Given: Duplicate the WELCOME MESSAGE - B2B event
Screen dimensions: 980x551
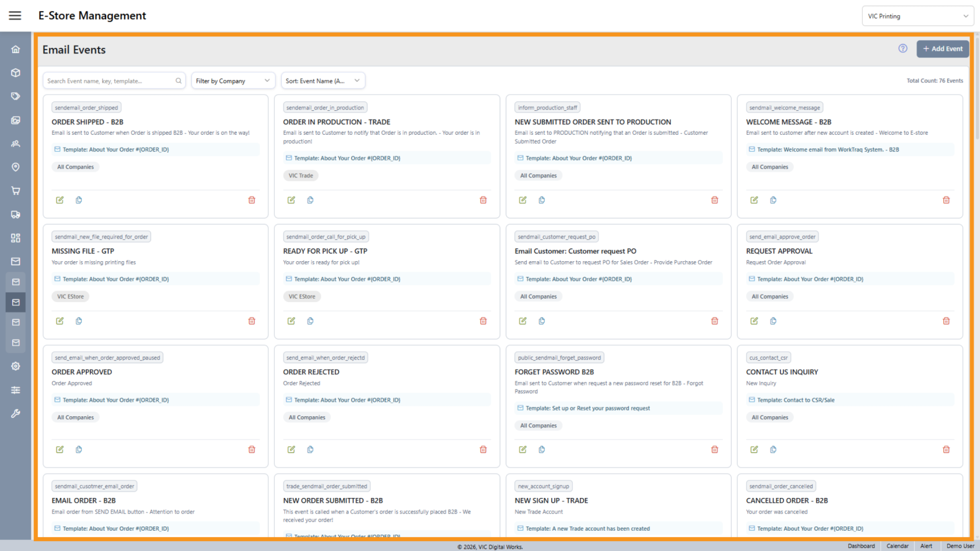Looking at the screenshot, I should tap(773, 200).
